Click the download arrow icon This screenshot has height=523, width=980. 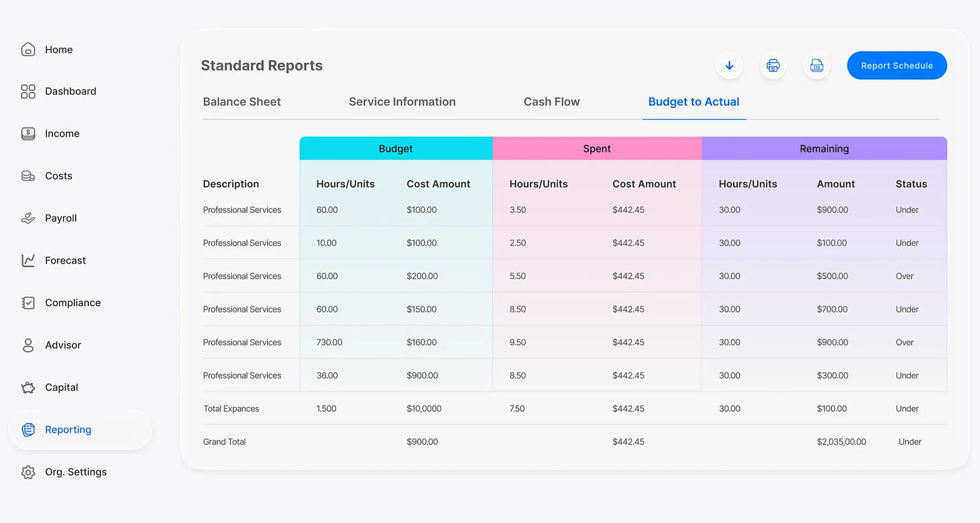(729, 66)
